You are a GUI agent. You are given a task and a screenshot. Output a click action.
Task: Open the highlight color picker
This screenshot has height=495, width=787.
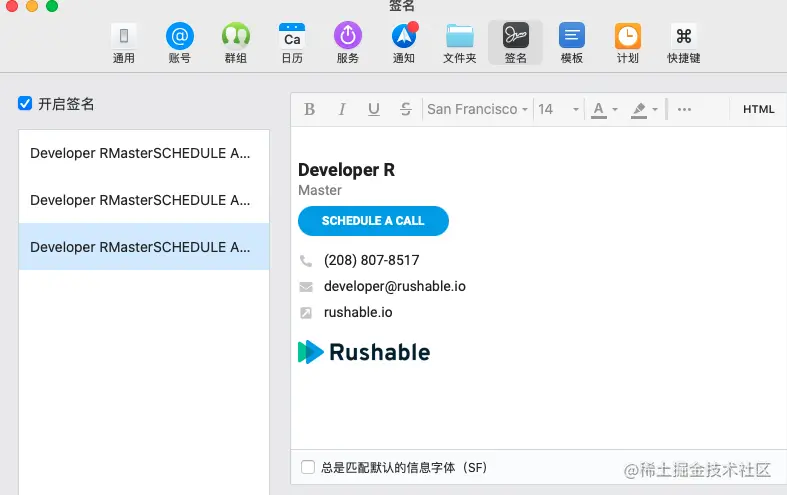coord(638,109)
